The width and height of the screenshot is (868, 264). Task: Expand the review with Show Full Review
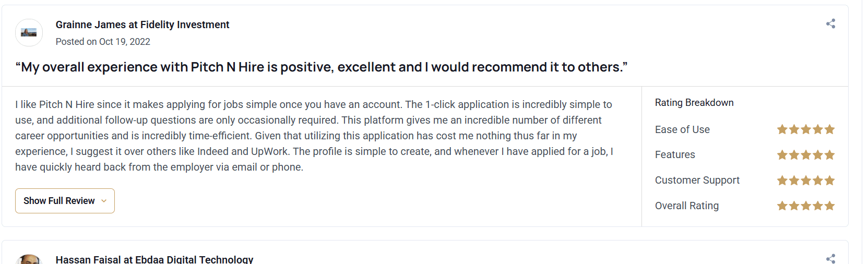point(65,201)
